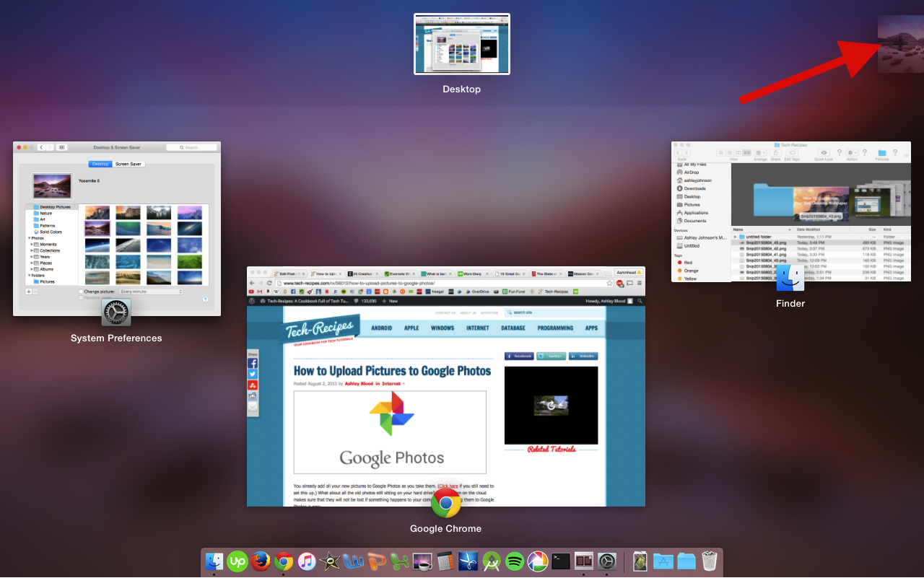Click the email envelope icon in the Share sidebar
924x578 pixels.
[x=253, y=407]
